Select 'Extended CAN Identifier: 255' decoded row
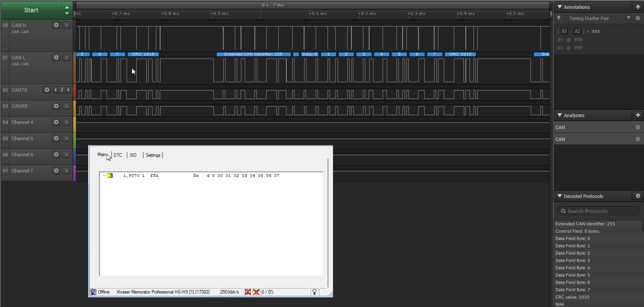 [x=598, y=224]
